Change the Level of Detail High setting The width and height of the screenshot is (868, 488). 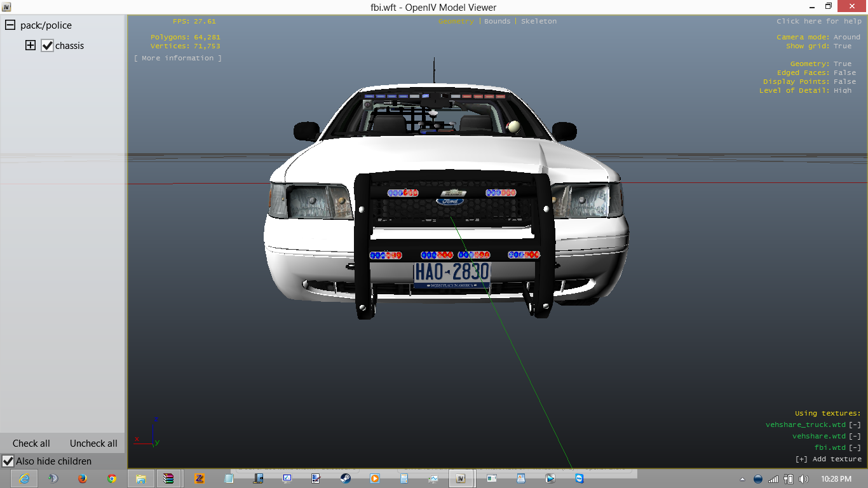(843, 90)
